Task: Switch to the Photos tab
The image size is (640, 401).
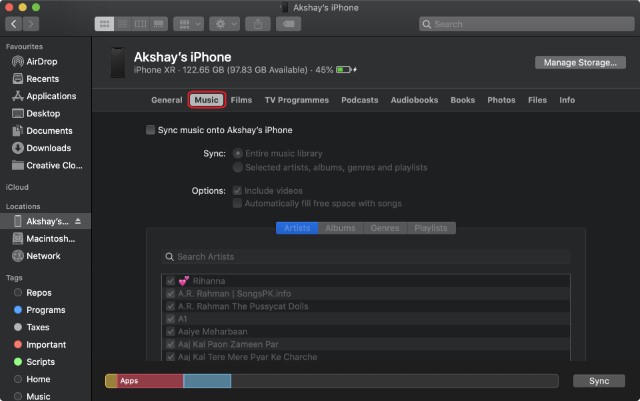Action: (501, 100)
